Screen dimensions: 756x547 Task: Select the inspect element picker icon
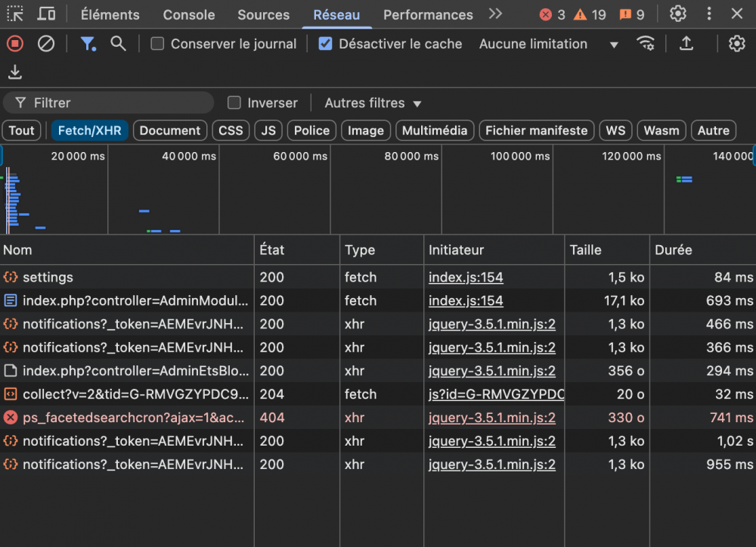coord(15,14)
